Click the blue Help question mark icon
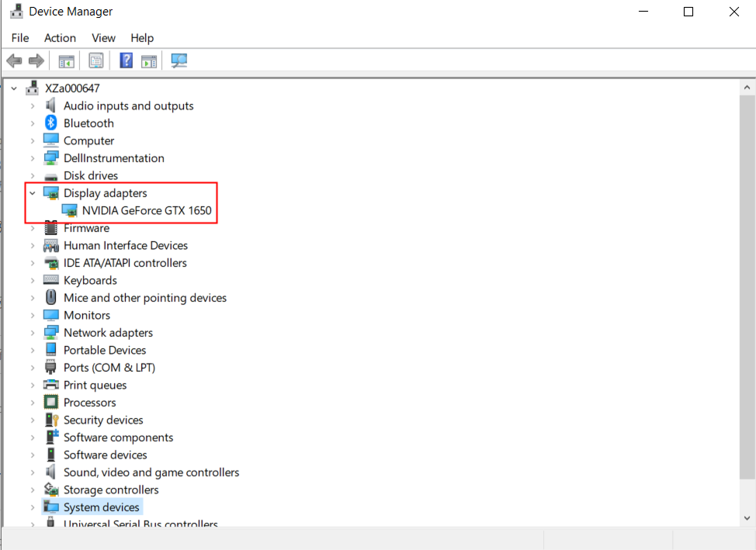The width and height of the screenshot is (756, 550). pyautogui.click(x=126, y=61)
